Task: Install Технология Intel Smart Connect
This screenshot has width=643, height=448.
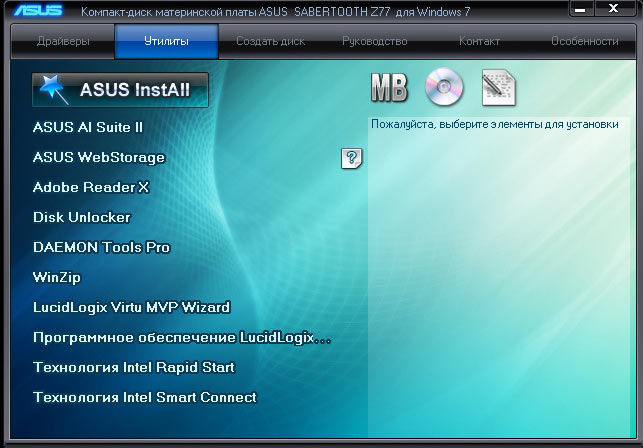Action: [x=145, y=397]
